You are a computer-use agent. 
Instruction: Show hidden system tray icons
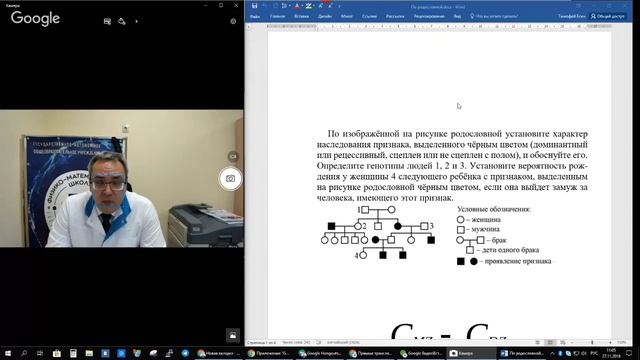[552, 353]
